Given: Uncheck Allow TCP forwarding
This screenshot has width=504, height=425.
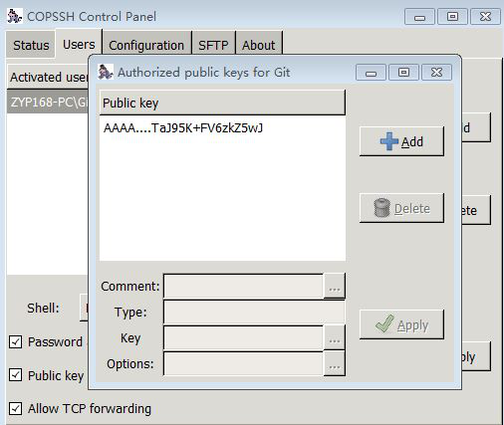Looking at the screenshot, I should click(16, 408).
